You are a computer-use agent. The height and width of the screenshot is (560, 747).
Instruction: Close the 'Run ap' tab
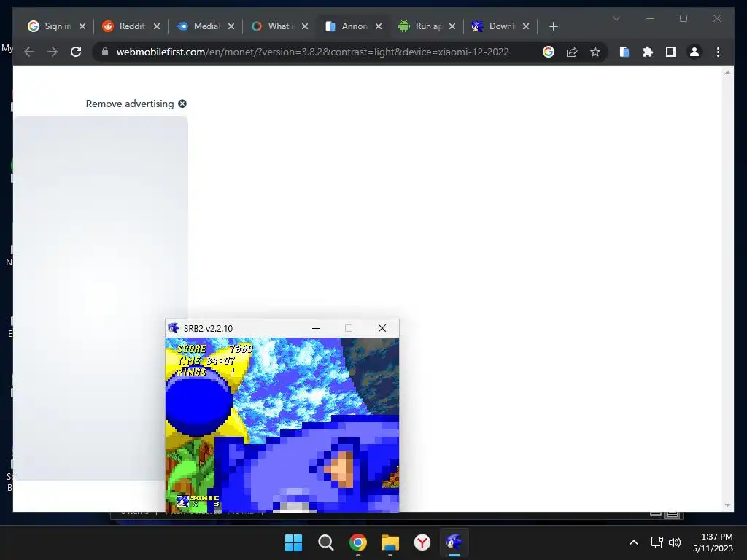[x=452, y=26]
